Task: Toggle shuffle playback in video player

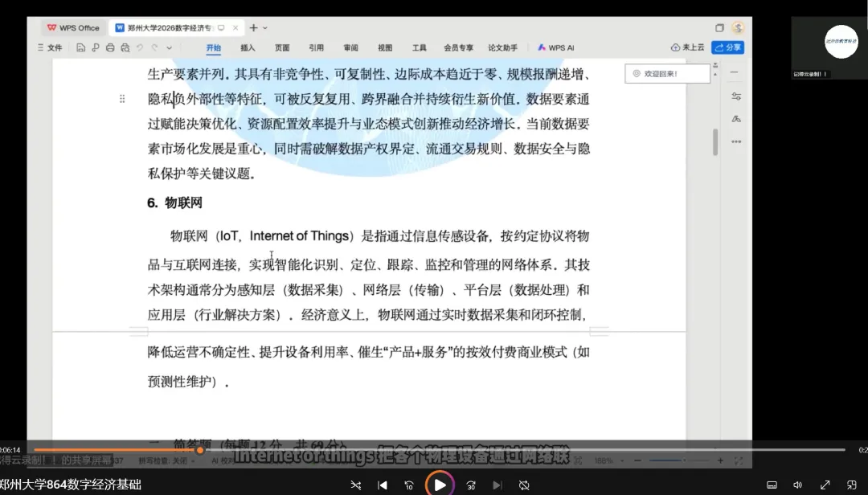Action: coord(356,485)
